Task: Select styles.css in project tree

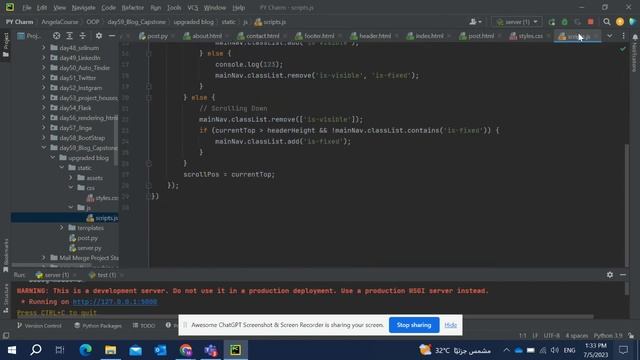Action: [x=102, y=198]
